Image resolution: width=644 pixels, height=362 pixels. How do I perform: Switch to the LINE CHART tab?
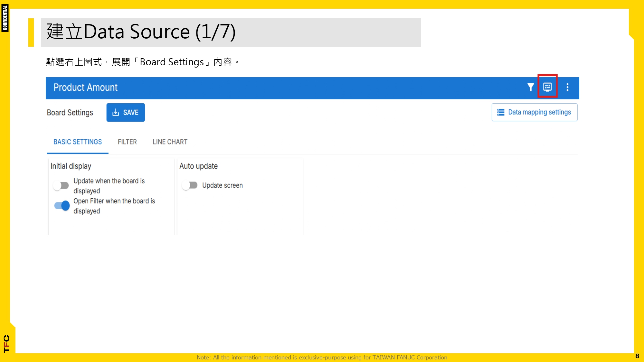(x=170, y=142)
